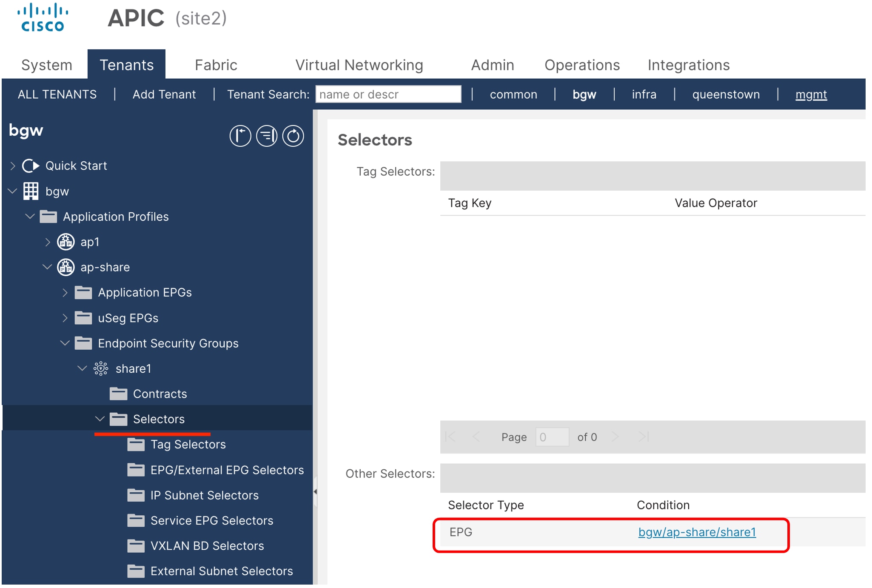
Task: Click the first circular flag icon in the bgw panel
Action: 240,136
